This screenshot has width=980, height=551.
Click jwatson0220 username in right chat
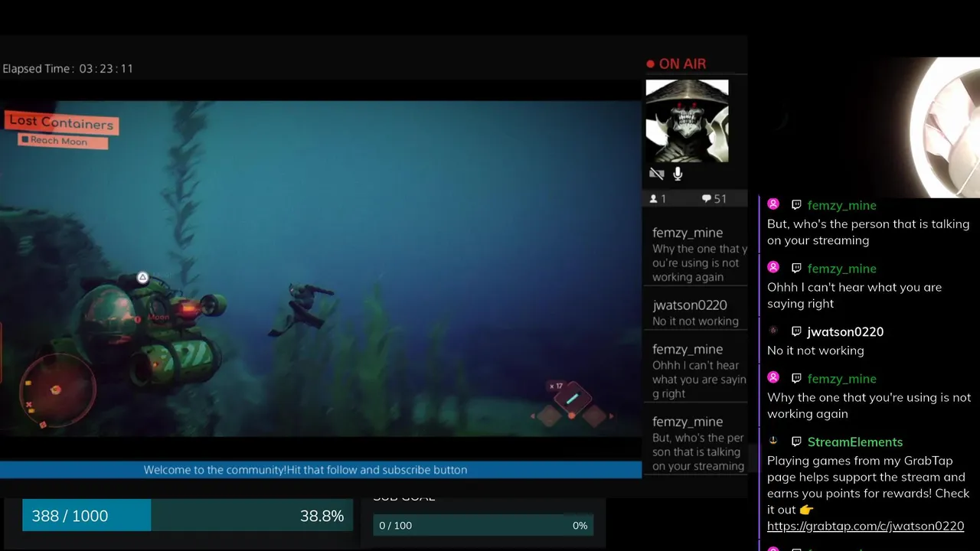tap(845, 332)
